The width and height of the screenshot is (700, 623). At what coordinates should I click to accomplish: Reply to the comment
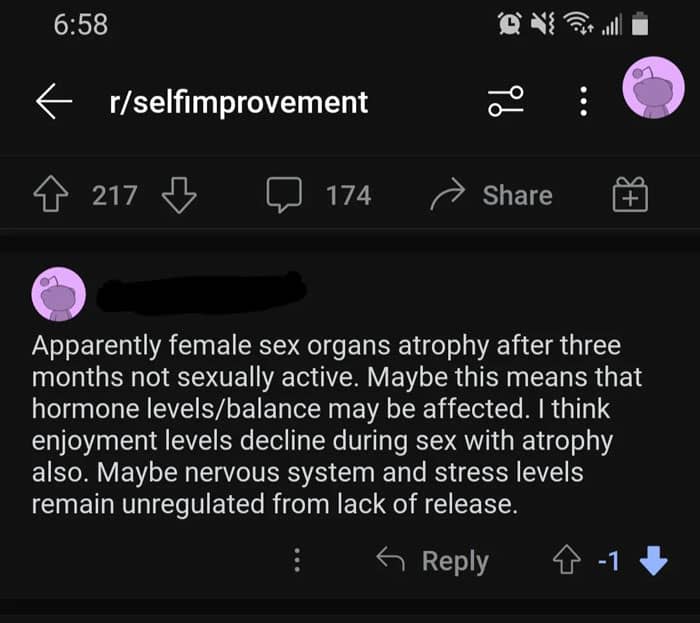tap(433, 561)
